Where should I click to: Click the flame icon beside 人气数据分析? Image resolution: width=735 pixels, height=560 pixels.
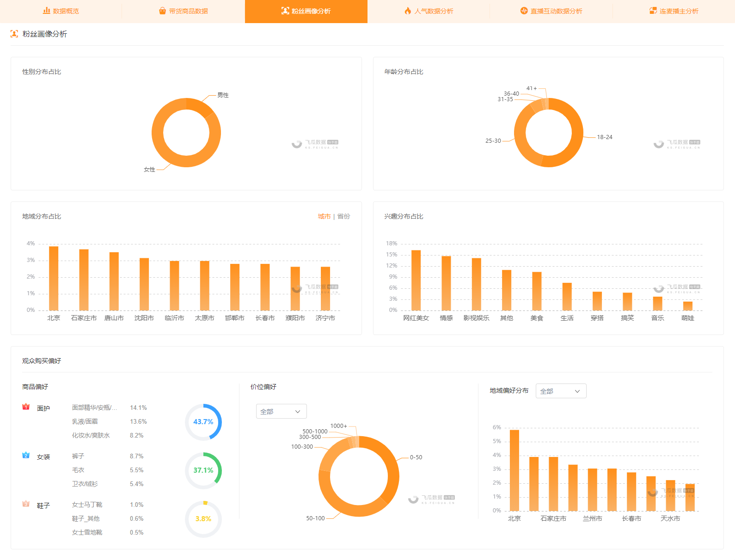pyautogui.click(x=408, y=11)
